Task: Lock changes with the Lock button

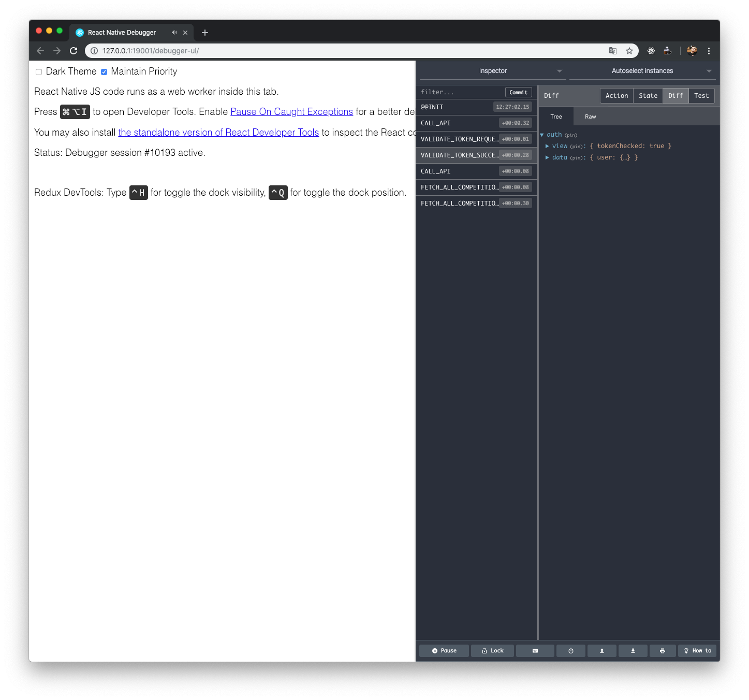Action: coord(492,651)
